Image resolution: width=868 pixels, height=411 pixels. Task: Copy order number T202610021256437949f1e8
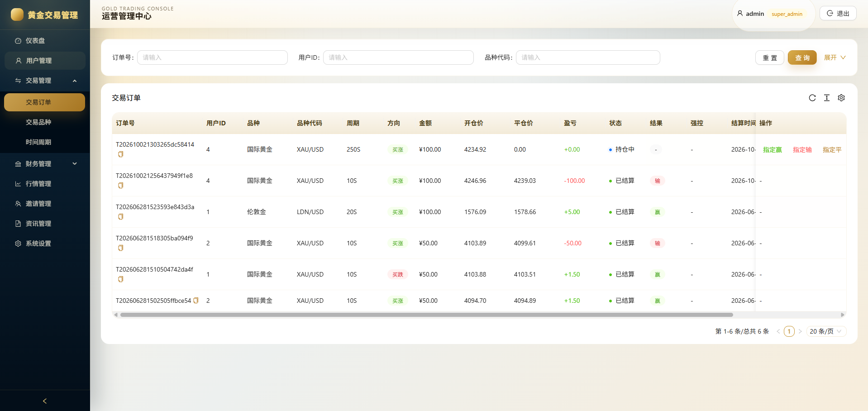point(120,186)
